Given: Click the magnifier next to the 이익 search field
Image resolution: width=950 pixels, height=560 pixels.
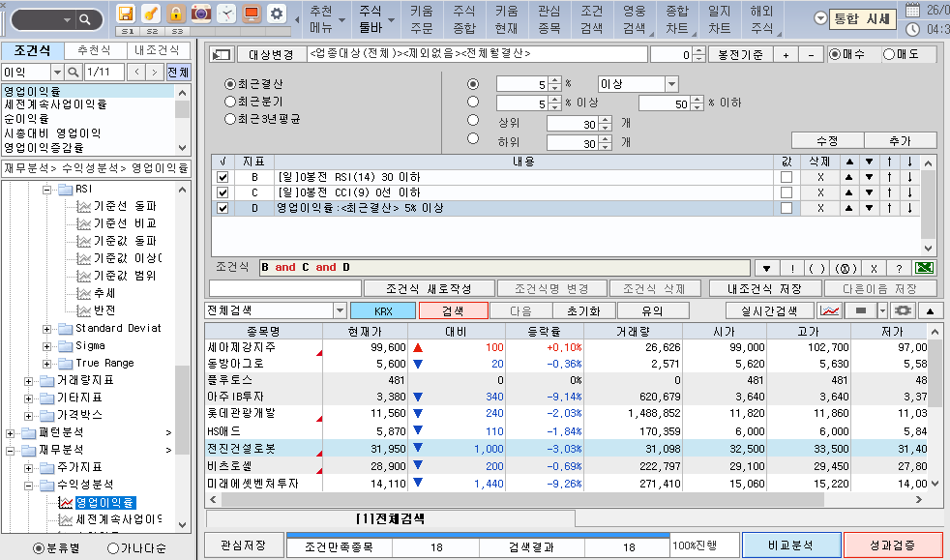Looking at the screenshot, I should point(74,72).
